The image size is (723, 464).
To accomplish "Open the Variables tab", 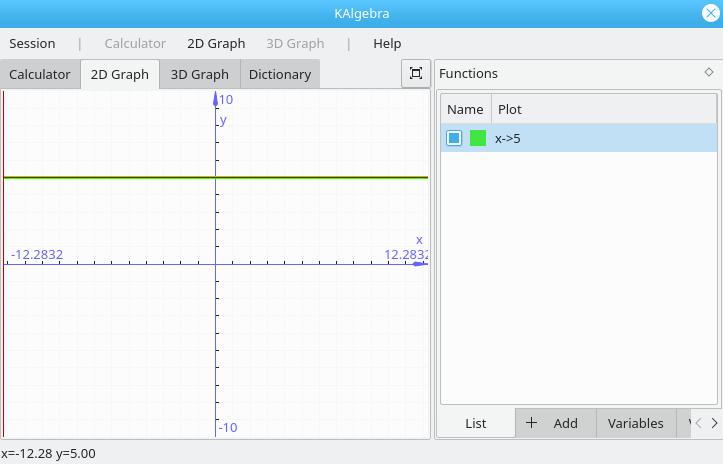I will (635, 423).
